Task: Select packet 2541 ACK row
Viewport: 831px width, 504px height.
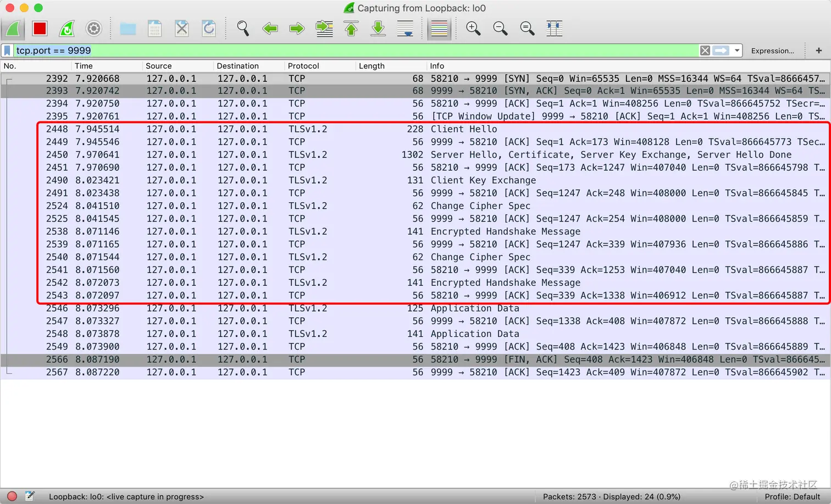Action: coord(416,270)
